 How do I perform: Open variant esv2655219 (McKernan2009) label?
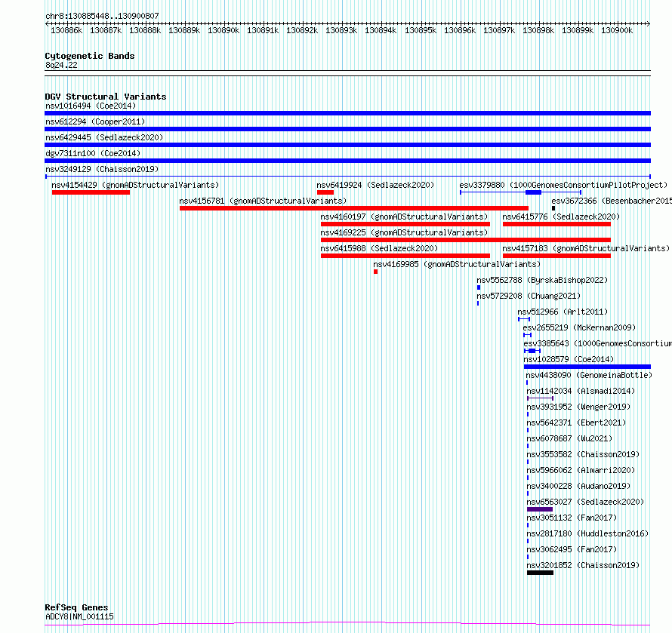point(579,327)
